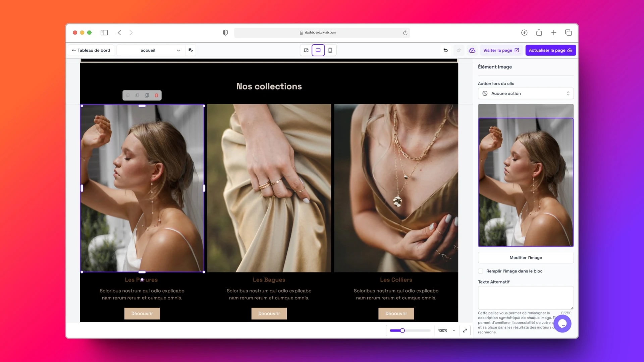Click Visiter la page
This screenshot has height=362, width=644.
click(501, 50)
